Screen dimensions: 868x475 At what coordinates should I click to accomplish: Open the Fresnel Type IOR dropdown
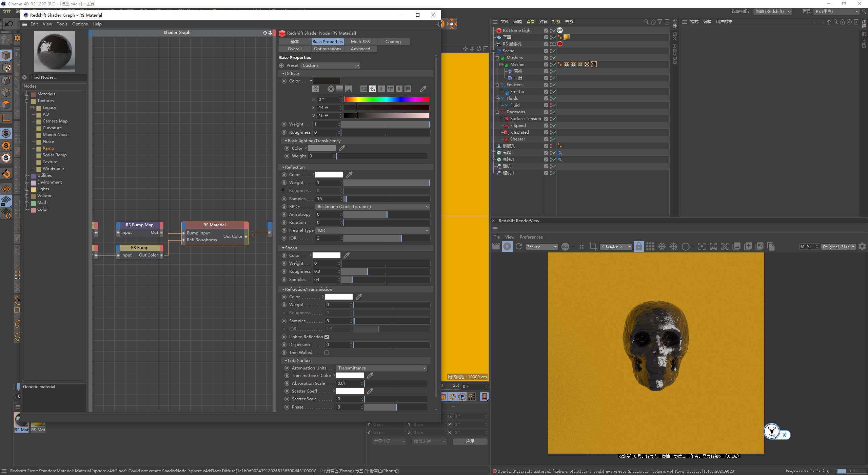coord(373,230)
